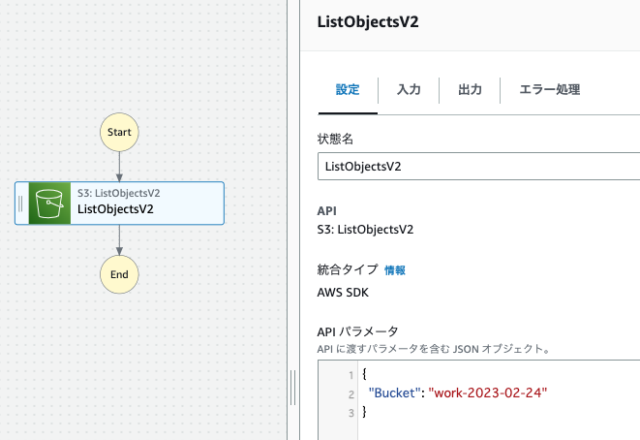
Task: Click the Bucket line in API parameter editor
Action: tap(457, 393)
